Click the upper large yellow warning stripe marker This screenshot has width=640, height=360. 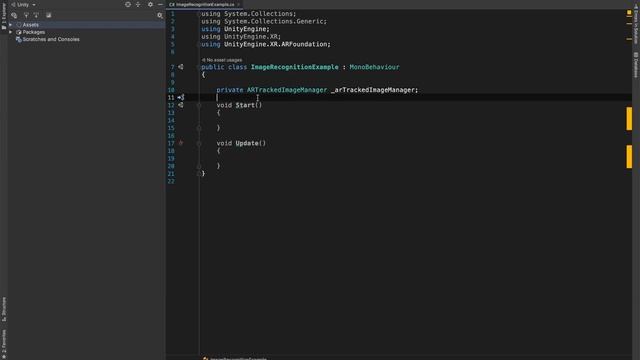click(x=629, y=119)
